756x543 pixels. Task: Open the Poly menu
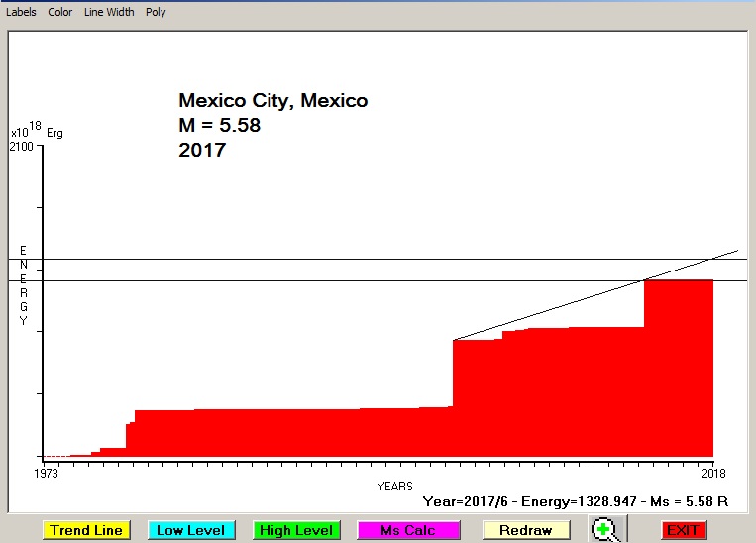(x=156, y=12)
